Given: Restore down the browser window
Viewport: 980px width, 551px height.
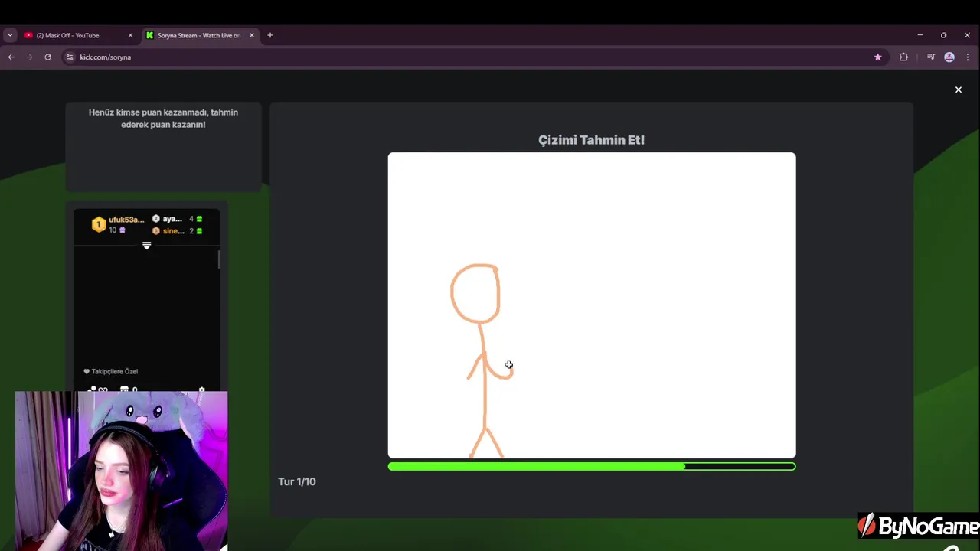Looking at the screenshot, I should tap(943, 35).
